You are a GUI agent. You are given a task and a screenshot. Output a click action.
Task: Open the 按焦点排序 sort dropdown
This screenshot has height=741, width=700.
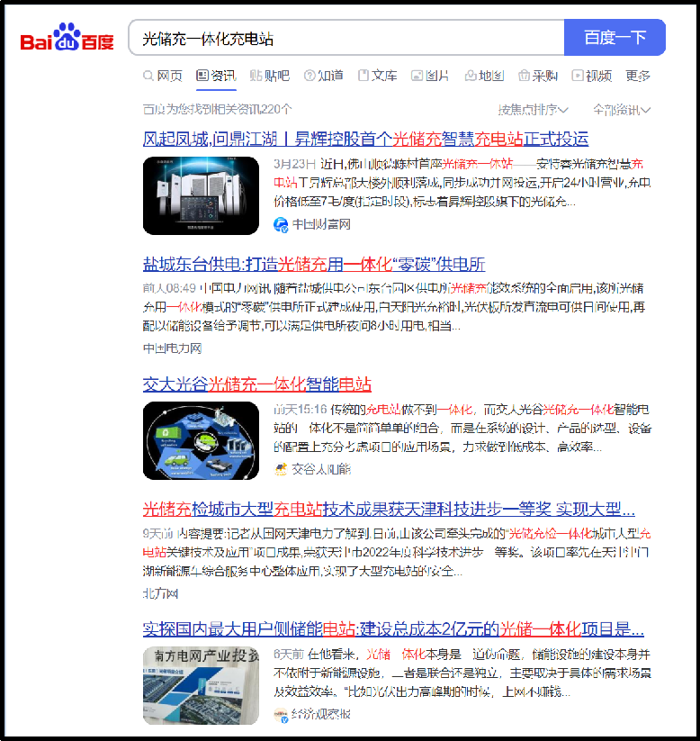(x=533, y=110)
